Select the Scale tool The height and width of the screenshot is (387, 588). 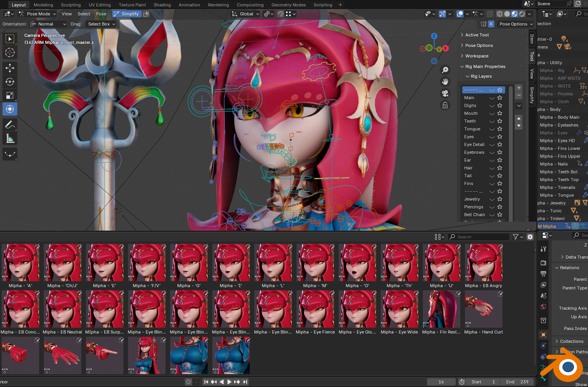(10, 96)
